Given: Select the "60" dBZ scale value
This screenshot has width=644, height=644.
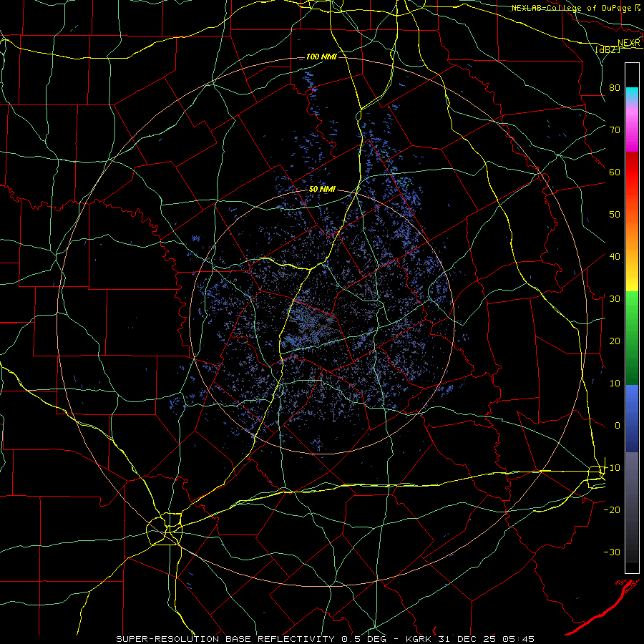Looking at the screenshot, I should click(615, 172).
